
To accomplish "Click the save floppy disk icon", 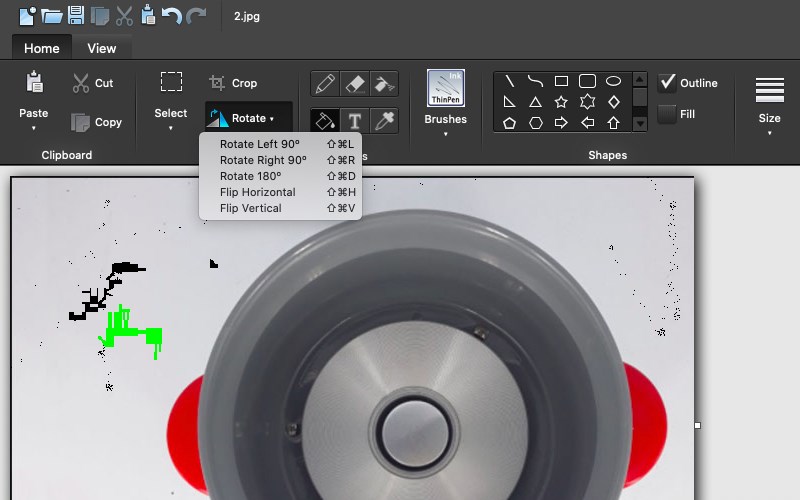I will click(76, 16).
